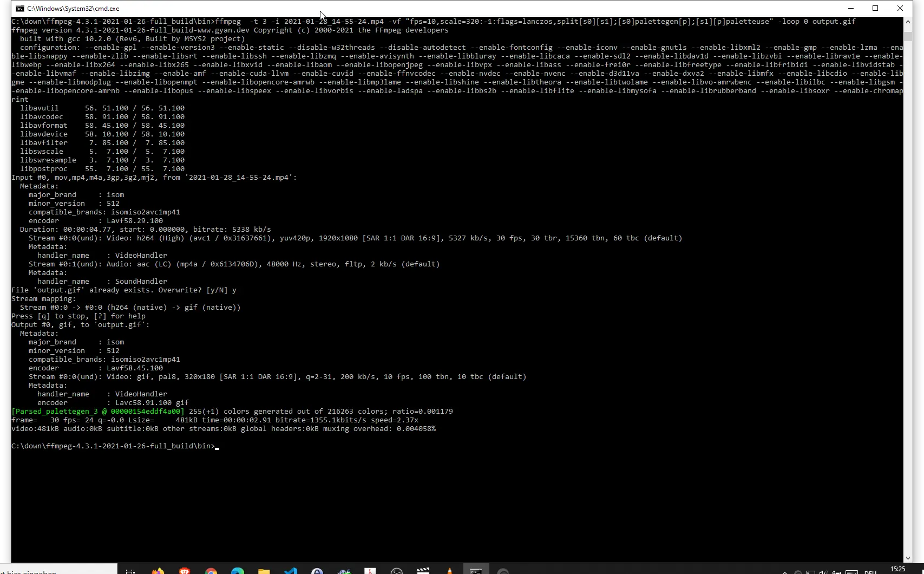Viewport: 924px width, 574px height.
Task: Open the cmd.exe system menu icon
Action: (19, 9)
